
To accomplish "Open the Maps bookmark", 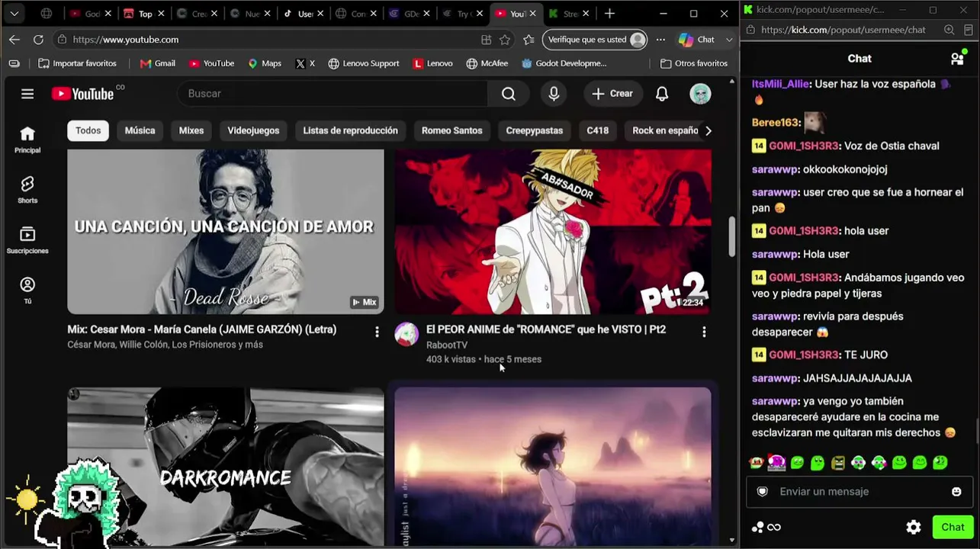I will [x=265, y=63].
